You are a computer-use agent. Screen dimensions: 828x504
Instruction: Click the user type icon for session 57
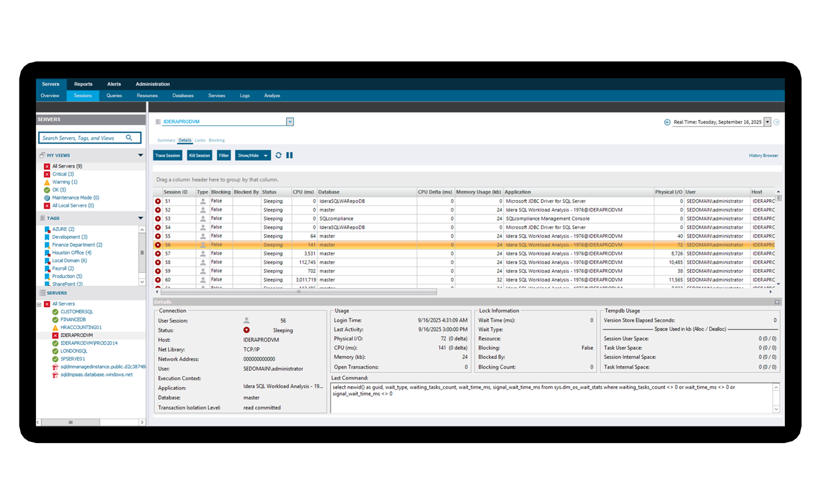(203, 253)
